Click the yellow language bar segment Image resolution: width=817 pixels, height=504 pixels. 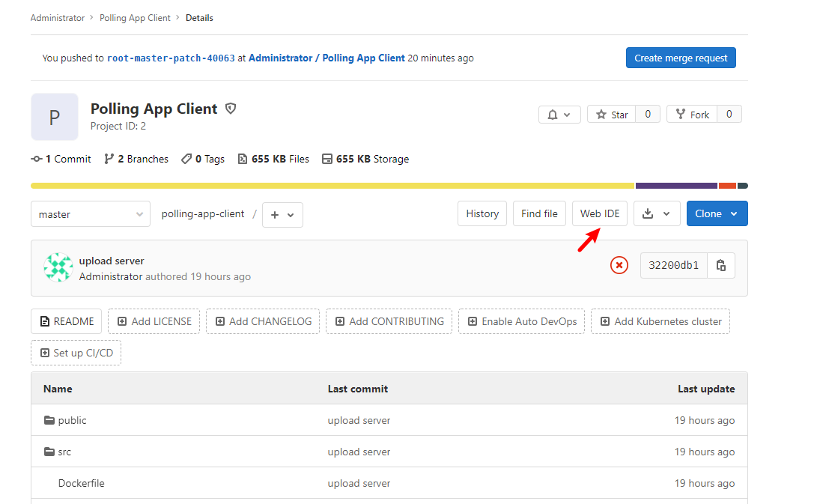(332, 186)
